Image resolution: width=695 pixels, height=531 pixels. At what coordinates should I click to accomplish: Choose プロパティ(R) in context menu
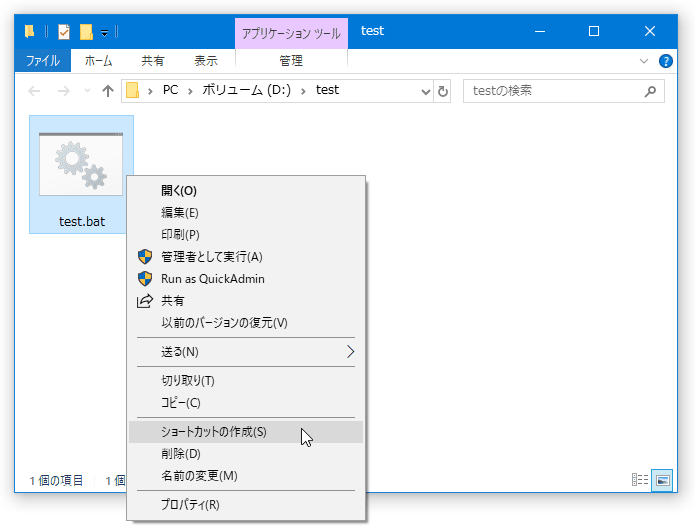[246, 505]
